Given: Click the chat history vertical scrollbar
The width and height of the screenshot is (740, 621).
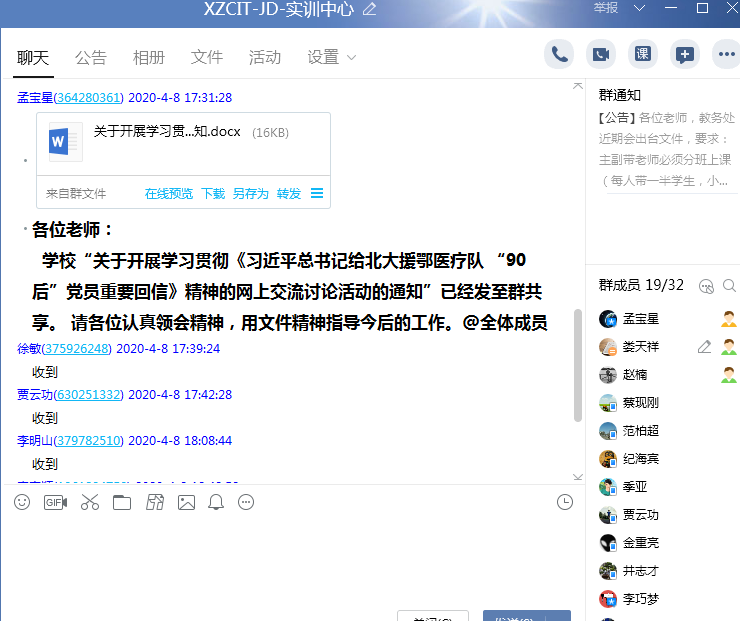Looking at the screenshot, I should pos(577,365).
